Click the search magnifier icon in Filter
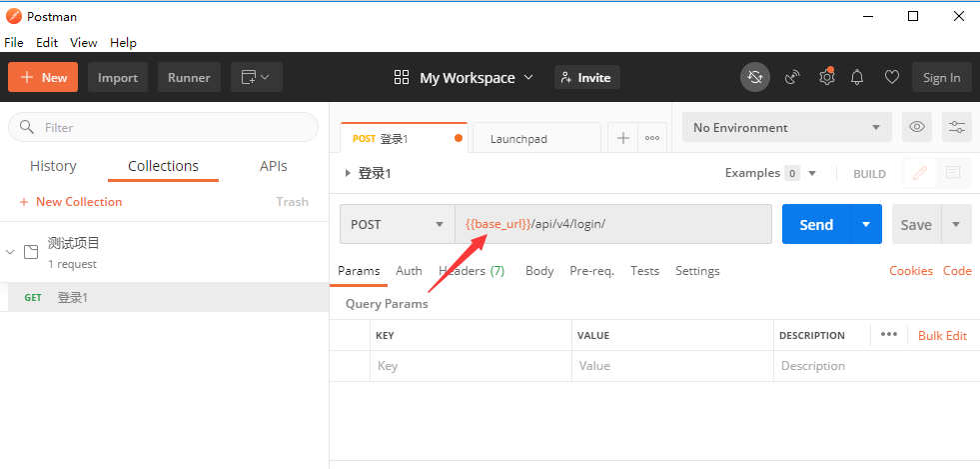 pos(27,127)
